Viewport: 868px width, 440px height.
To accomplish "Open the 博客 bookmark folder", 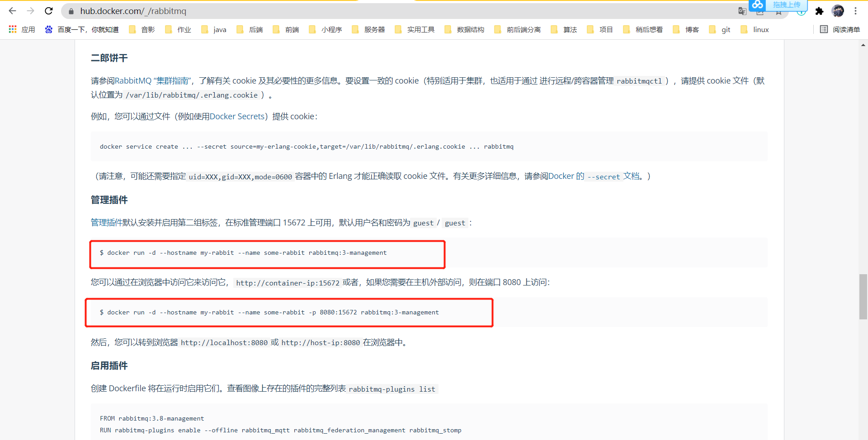I will tap(686, 29).
